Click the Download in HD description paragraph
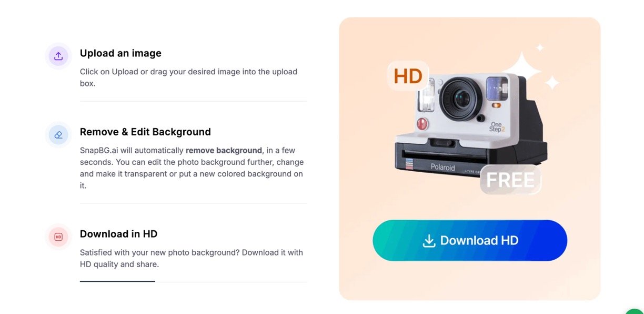This screenshot has width=644, height=314. [192, 258]
